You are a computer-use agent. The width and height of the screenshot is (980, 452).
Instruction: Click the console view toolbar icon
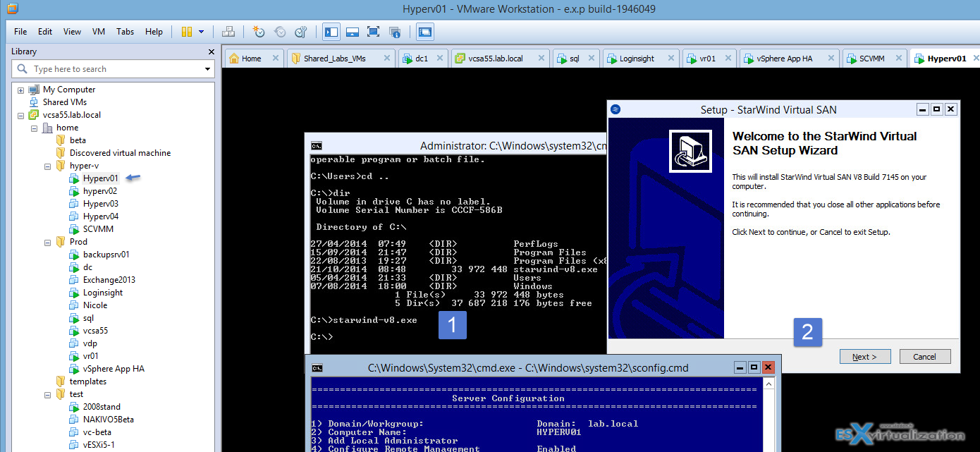tap(425, 32)
